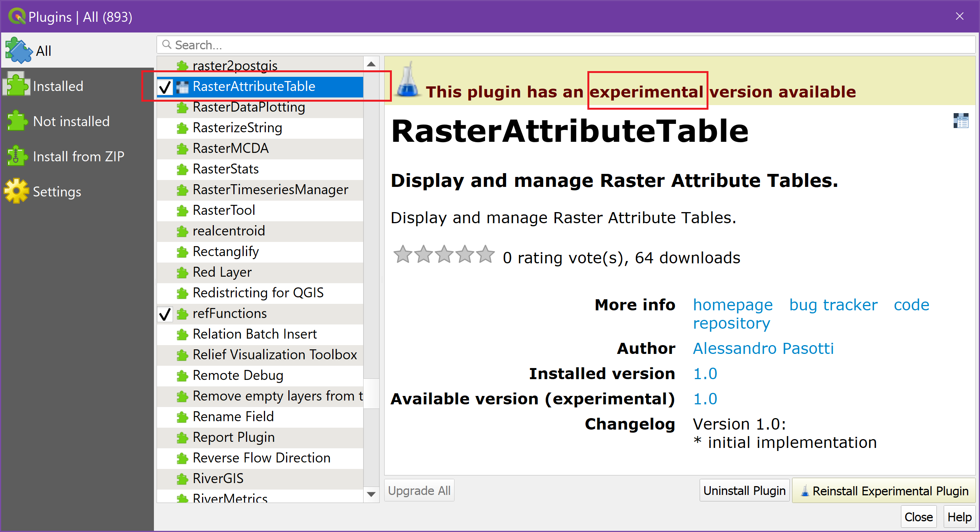Click the first rating star
Image resolution: width=980 pixels, height=532 pixels.
pyautogui.click(x=403, y=254)
